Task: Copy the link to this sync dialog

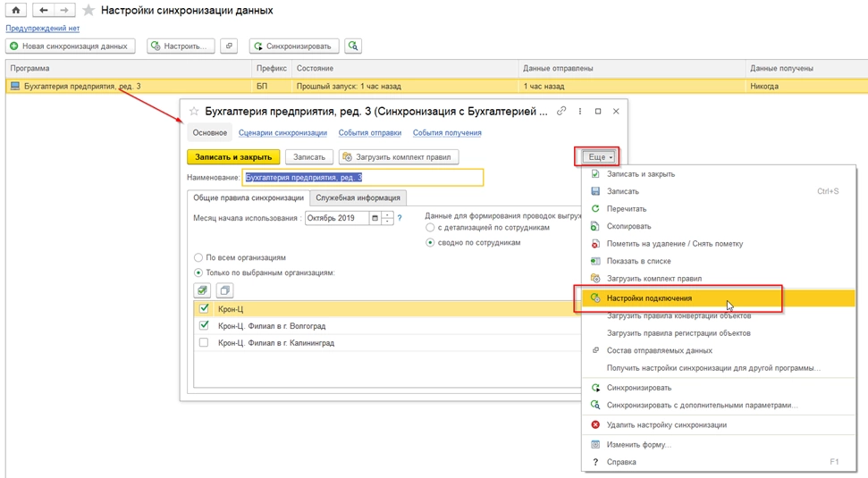Action: point(561,111)
